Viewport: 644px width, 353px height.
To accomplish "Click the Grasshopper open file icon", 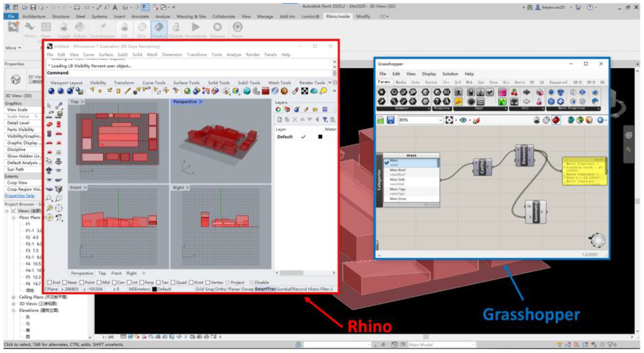I will tap(381, 120).
